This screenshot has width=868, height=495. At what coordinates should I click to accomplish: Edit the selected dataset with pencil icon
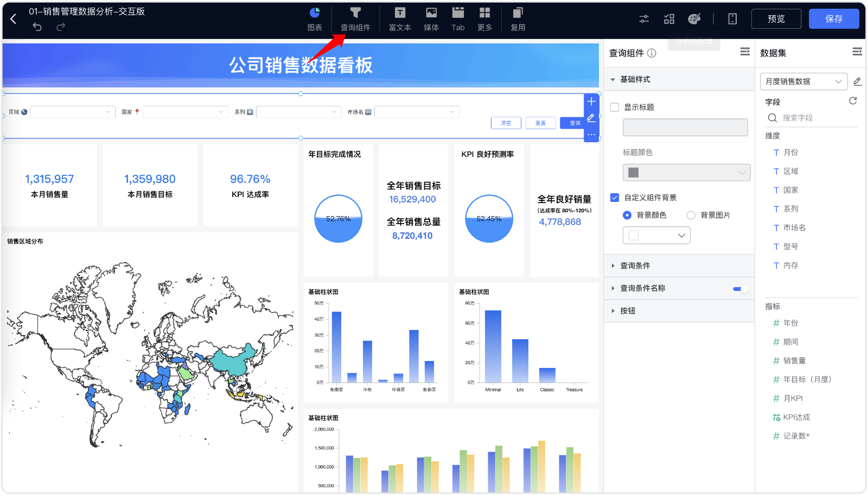click(x=857, y=81)
